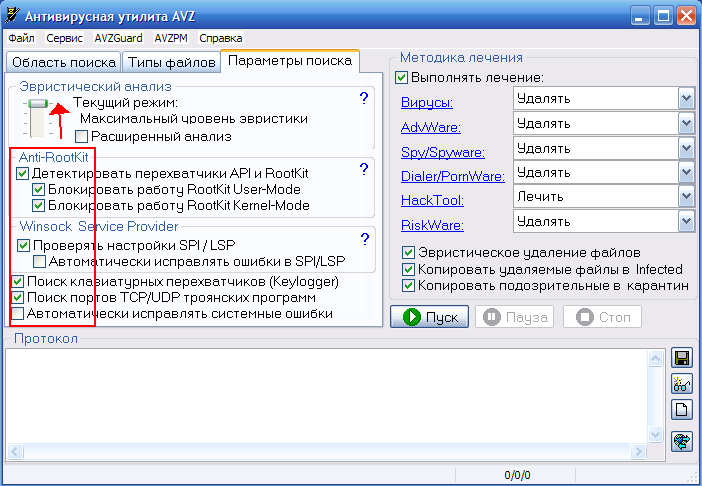Maximize the AVZ window

point(663,17)
